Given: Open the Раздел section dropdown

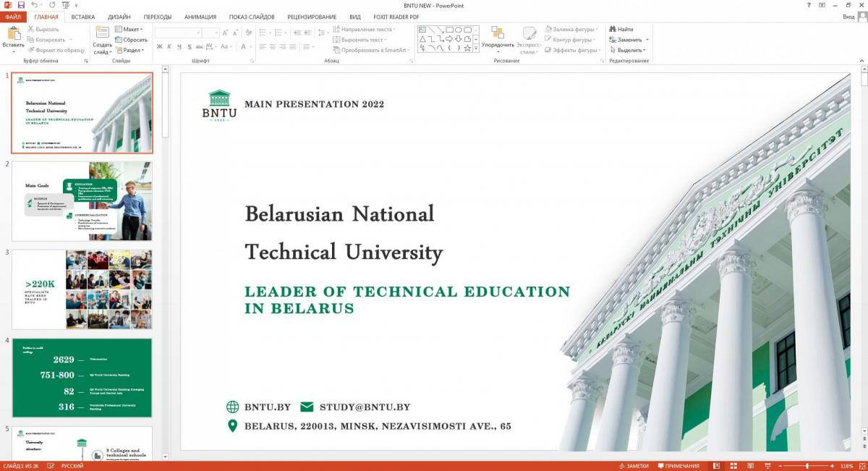Looking at the screenshot, I should click(x=129, y=50).
